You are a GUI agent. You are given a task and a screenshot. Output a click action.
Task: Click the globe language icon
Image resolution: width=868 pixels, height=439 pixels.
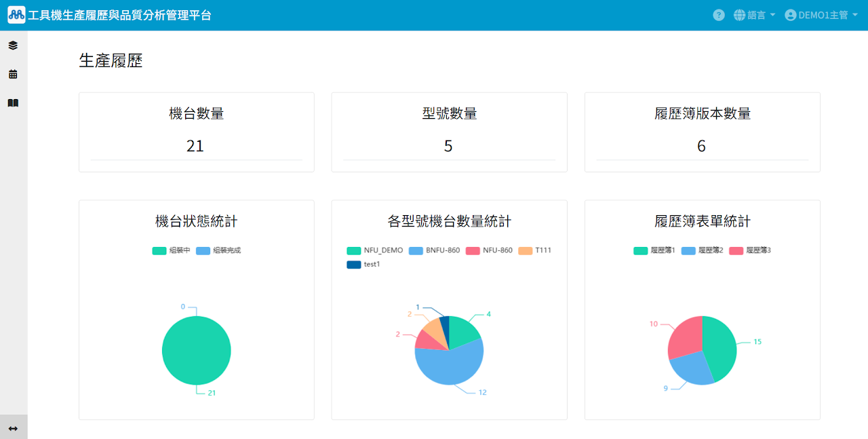pyautogui.click(x=739, y=15)
